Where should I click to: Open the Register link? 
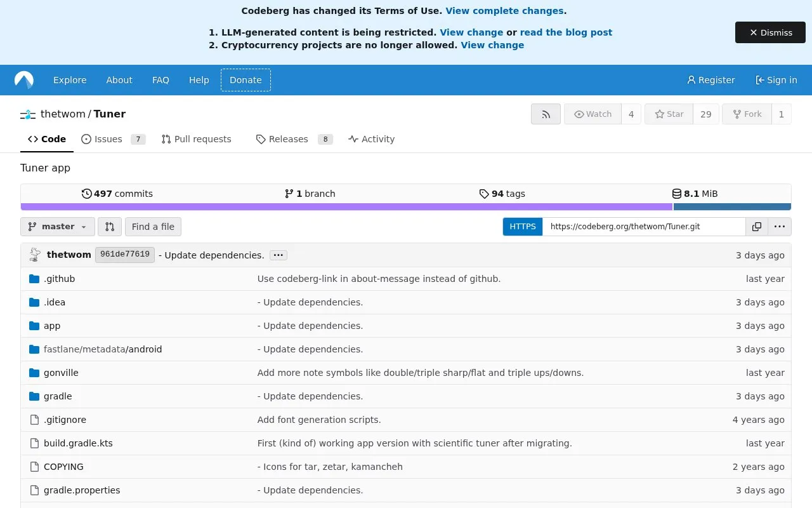tap(710, 80)
